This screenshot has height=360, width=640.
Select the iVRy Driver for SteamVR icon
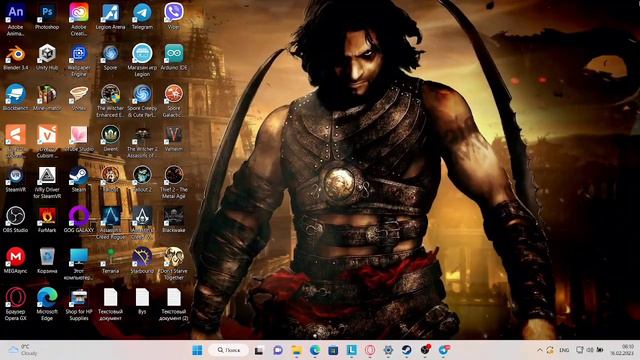(47, 182)
